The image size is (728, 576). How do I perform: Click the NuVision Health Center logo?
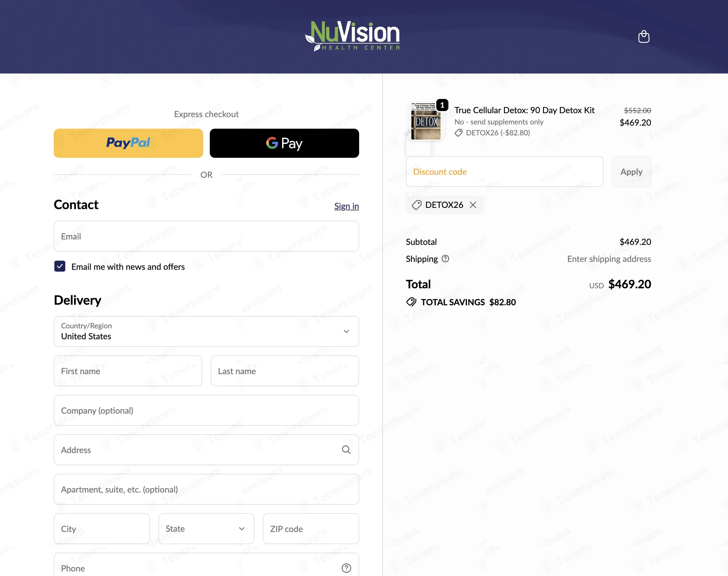point(352,36)
